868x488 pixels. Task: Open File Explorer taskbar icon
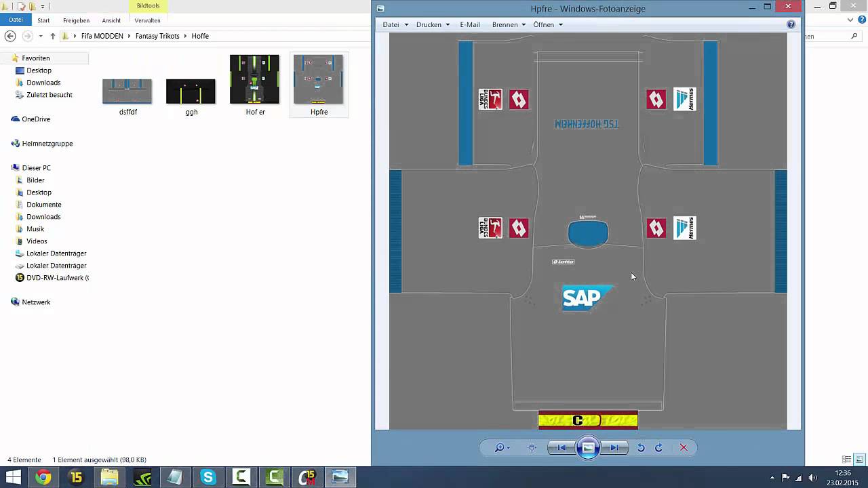click(109, 477)
